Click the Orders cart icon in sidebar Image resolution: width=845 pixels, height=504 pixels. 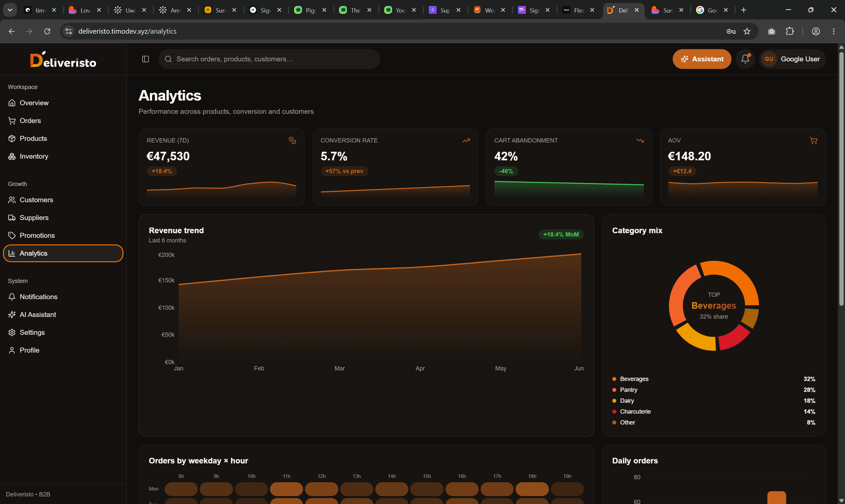[12, 121]
